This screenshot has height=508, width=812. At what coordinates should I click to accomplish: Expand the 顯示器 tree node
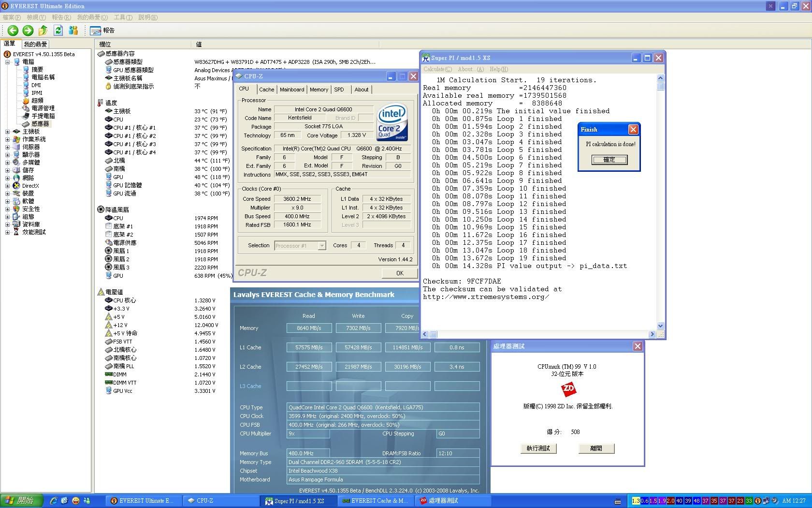click(x=7, y=155)
